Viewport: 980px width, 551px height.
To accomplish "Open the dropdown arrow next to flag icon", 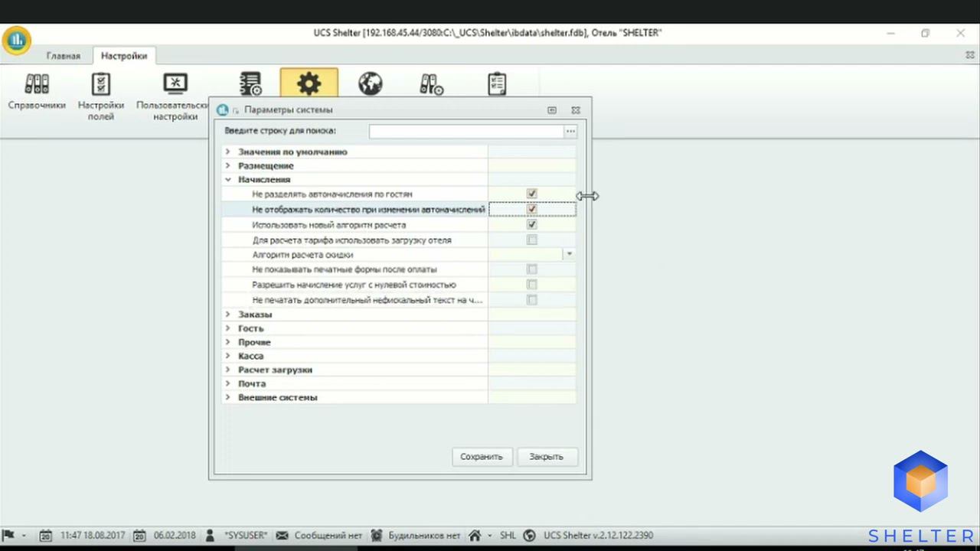I will (x=24, y=536).
